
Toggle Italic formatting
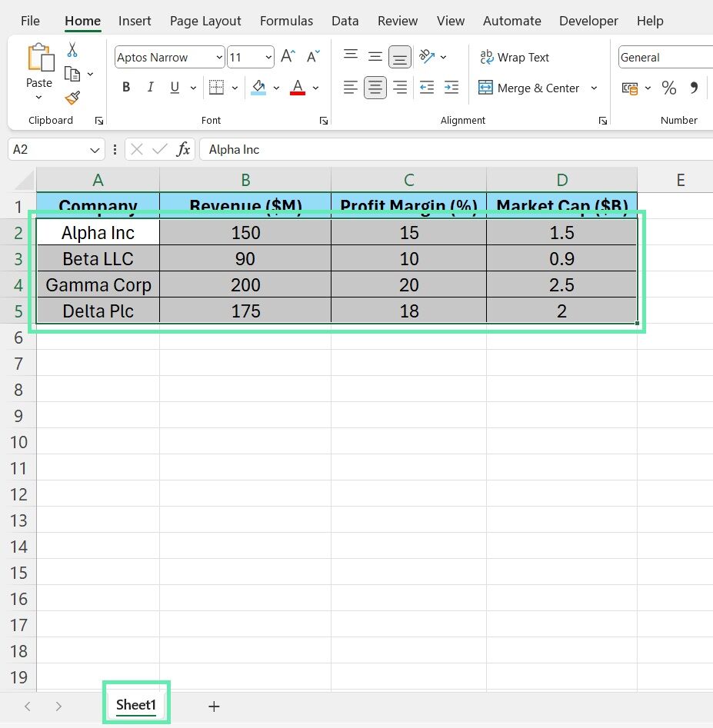[x=150, y=88]
